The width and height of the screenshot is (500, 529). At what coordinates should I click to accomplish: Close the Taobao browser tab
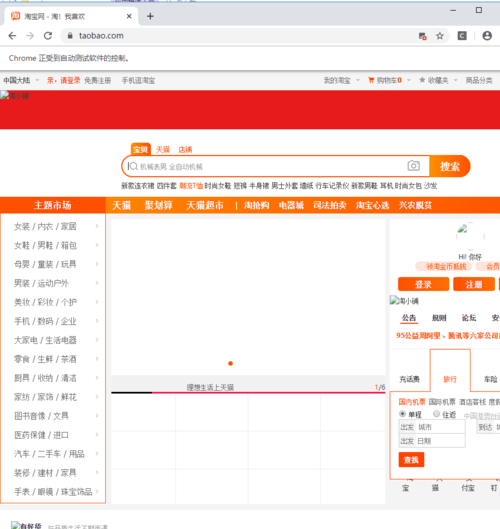129,16
